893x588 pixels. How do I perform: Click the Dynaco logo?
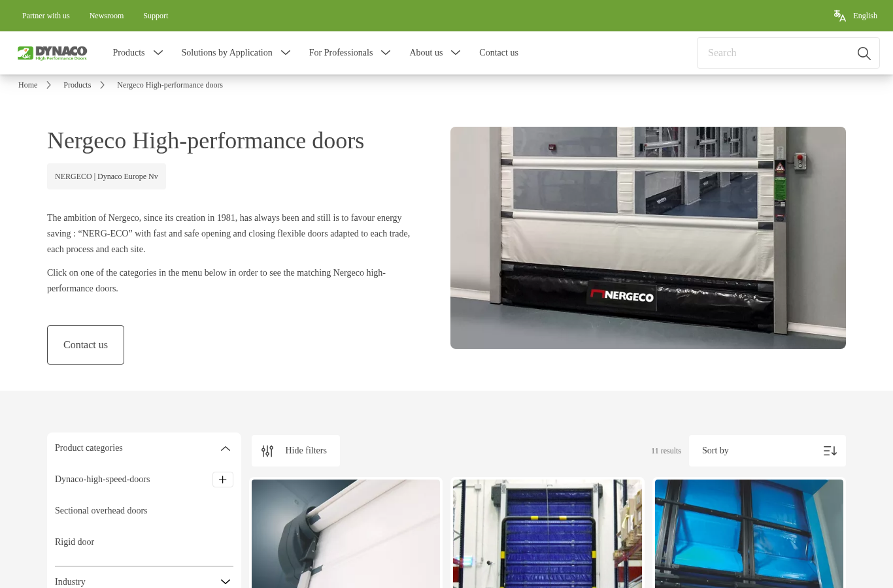coord(52,53)
